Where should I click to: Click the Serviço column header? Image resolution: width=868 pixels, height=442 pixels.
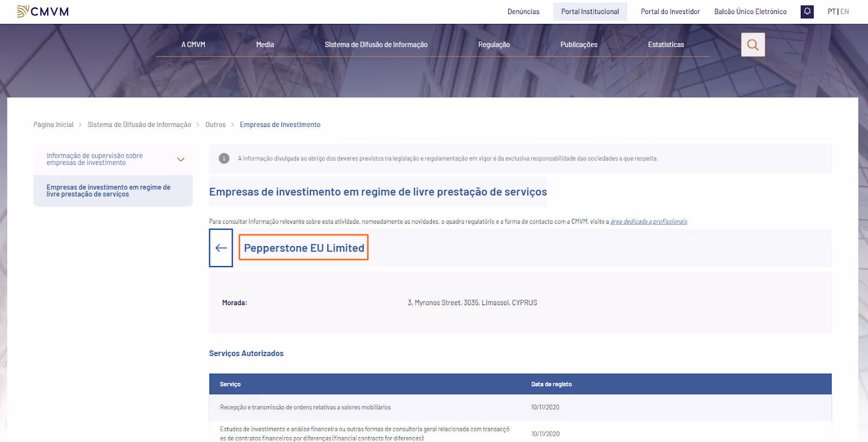pyautogui.click(x=230, y=384)
